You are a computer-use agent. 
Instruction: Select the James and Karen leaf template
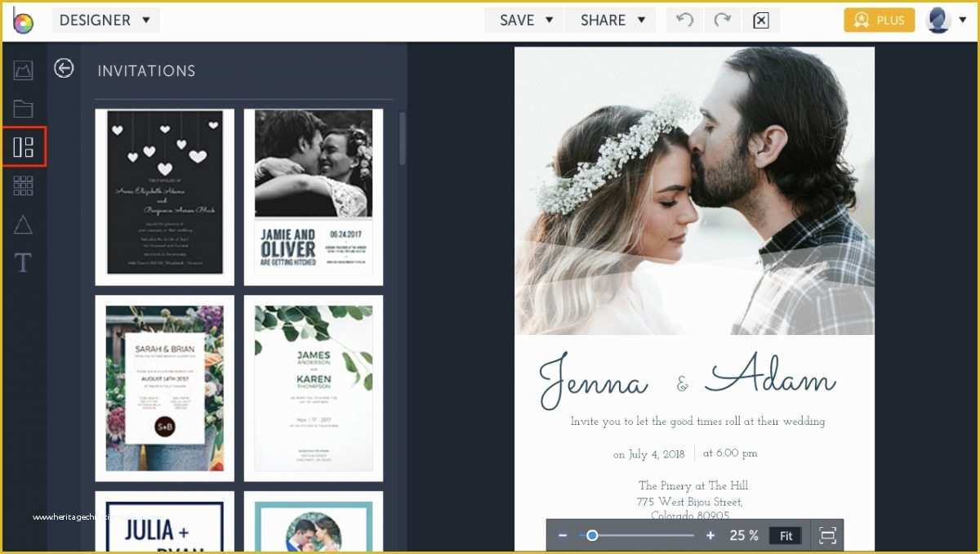pos(314,388)
